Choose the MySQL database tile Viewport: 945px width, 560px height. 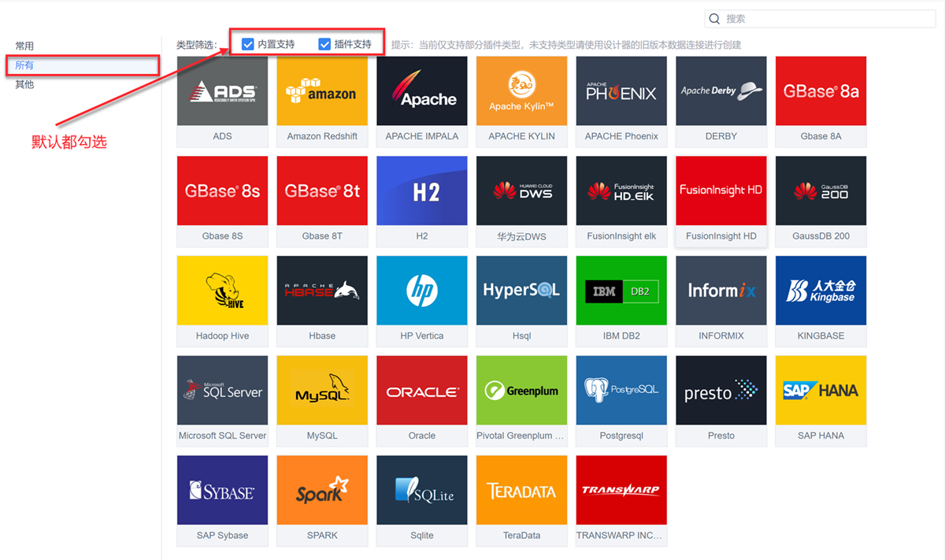(322, 402)
